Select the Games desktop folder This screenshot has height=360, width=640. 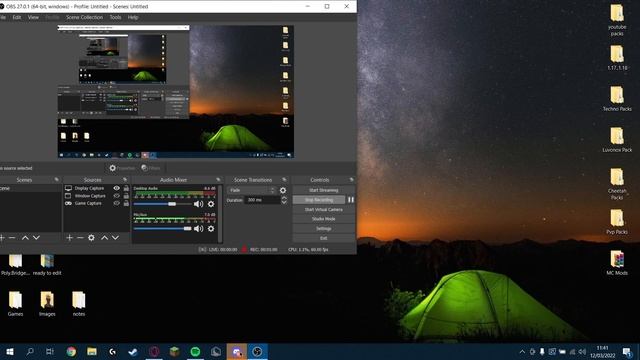click(x=15, y=304)
